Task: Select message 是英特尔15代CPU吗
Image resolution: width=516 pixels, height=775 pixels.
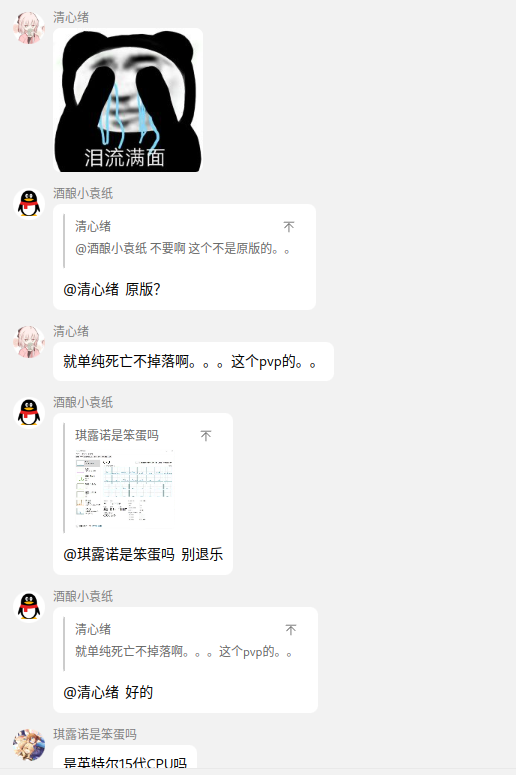Action: tap(125, 759)
